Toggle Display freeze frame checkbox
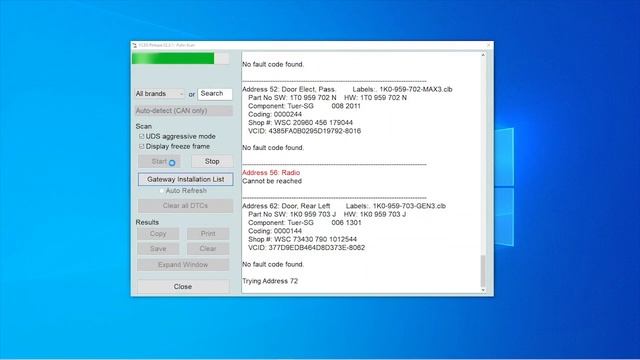 coord(142,146)
